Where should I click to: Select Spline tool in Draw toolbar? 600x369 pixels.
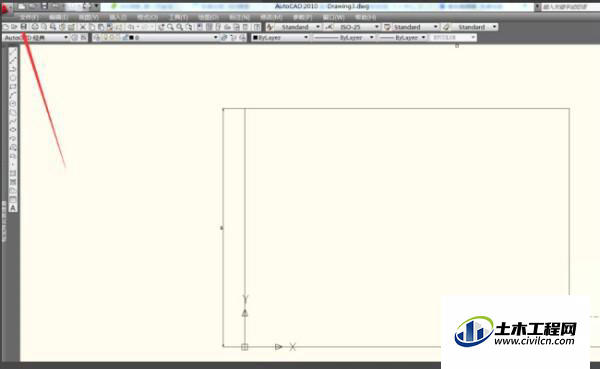(x=13, y=121)
